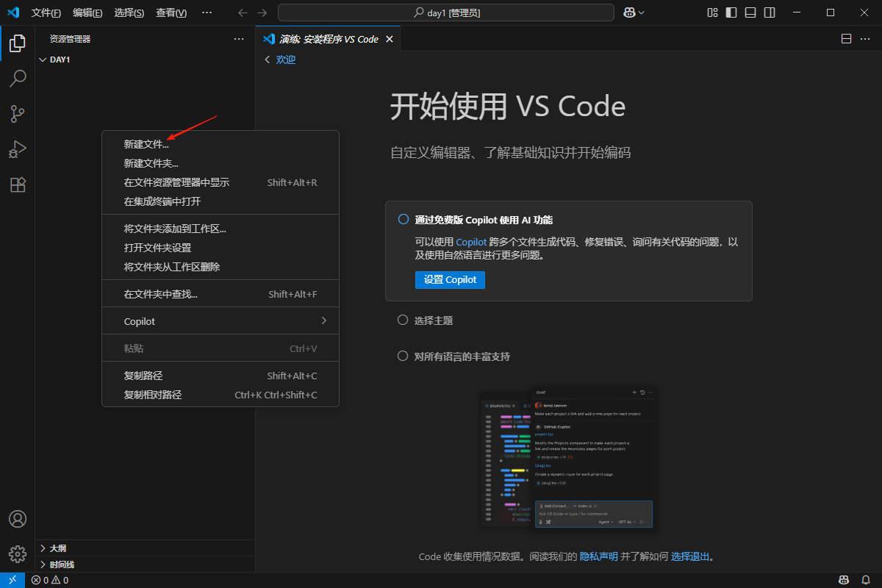This screenshot has width=882, height=588.
Task: Switch to the 演练: 安装程序 VS Code tab
Action: coord(328,39)
